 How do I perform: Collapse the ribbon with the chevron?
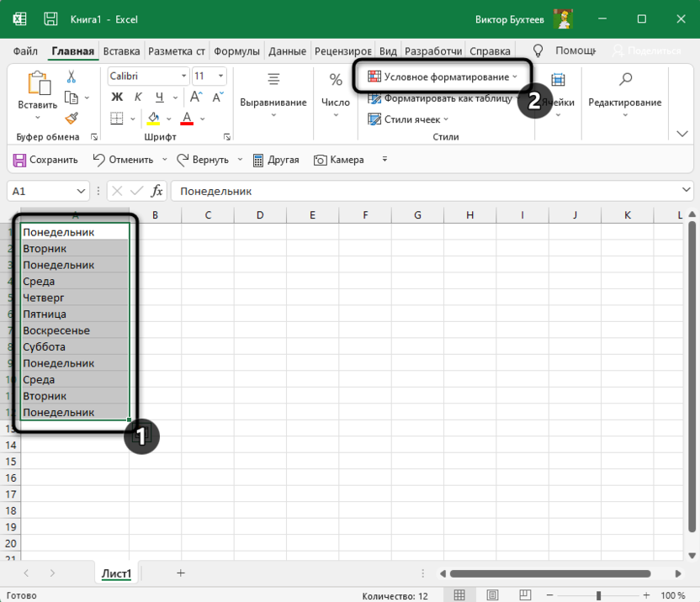(x=682, y=134)
